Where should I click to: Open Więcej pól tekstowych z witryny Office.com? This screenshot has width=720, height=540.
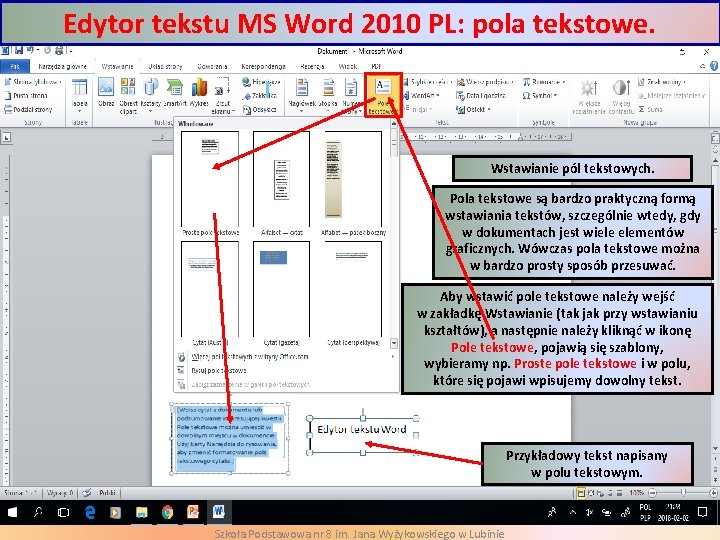(249, 356)
